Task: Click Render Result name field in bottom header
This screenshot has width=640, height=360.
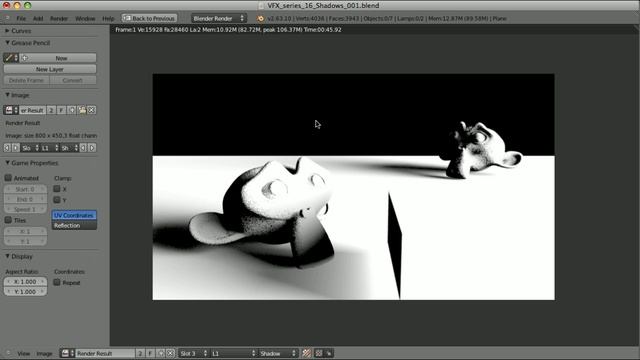Action: pyautogui.click(x=105, y=353)
